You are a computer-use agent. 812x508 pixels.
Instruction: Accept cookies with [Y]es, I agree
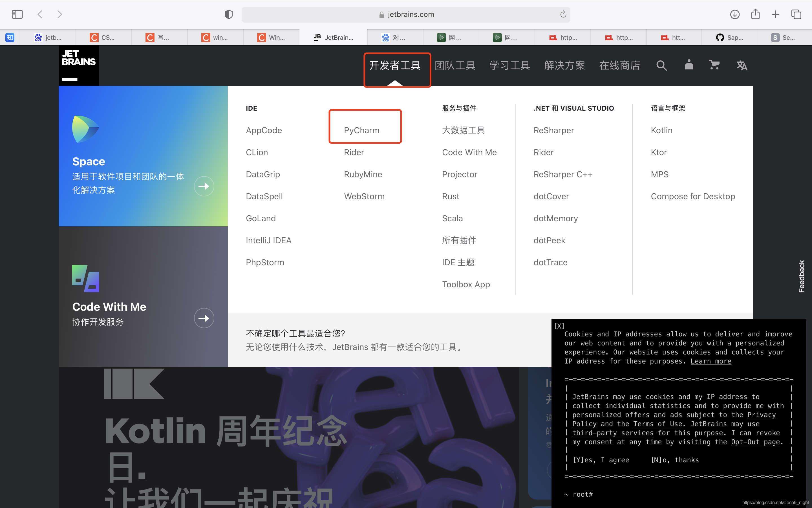coord(601,460)
